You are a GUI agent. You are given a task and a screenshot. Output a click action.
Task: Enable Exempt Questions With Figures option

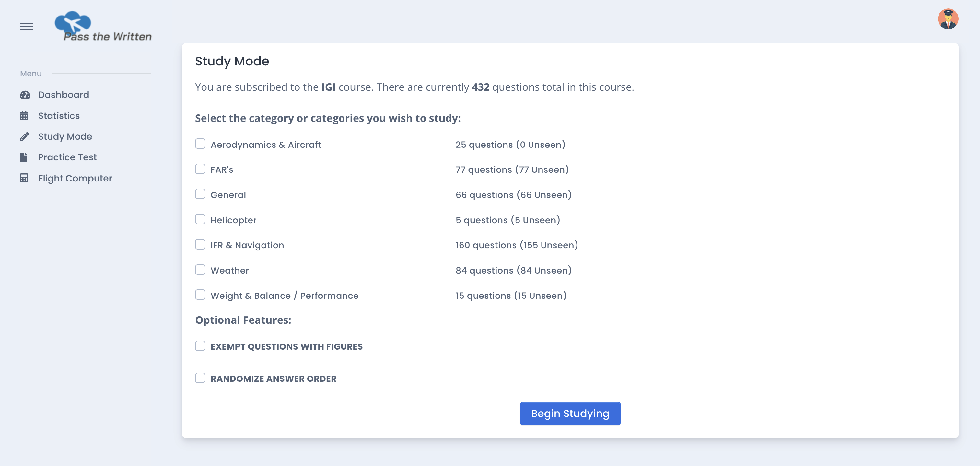pos(200,346)
